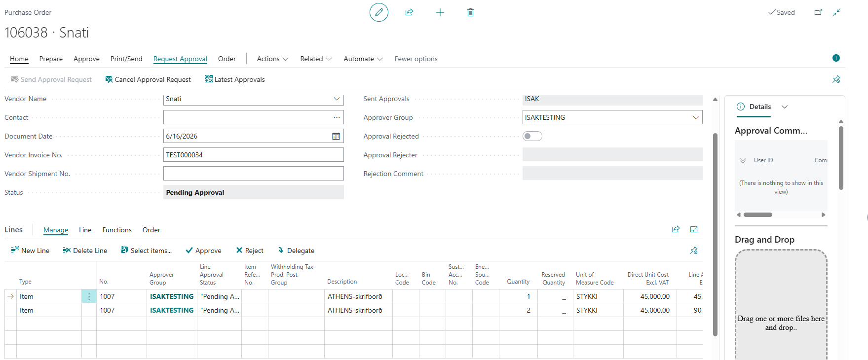Click the share icon at the top
The width and height of the screenshot is (868, 360).
coord(409,12)
